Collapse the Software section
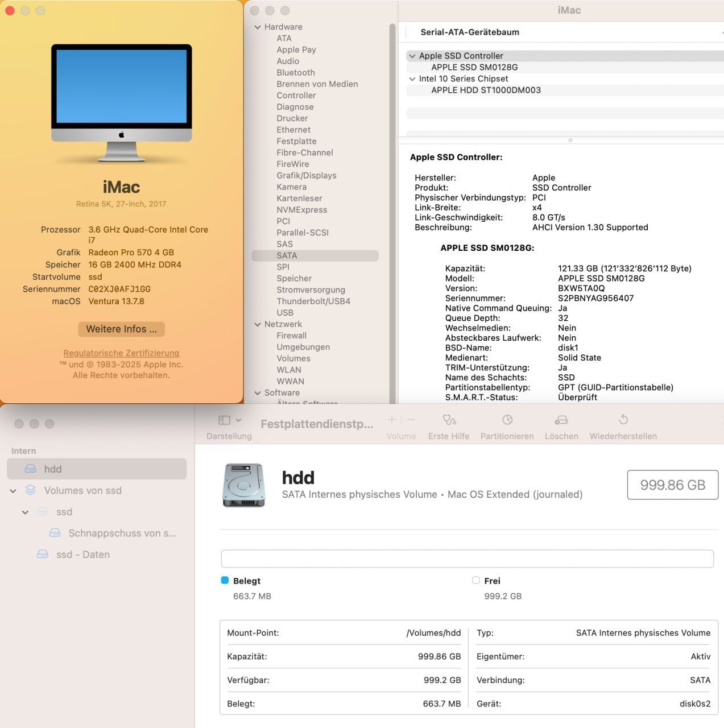The image size is (724, 728). 258,392
